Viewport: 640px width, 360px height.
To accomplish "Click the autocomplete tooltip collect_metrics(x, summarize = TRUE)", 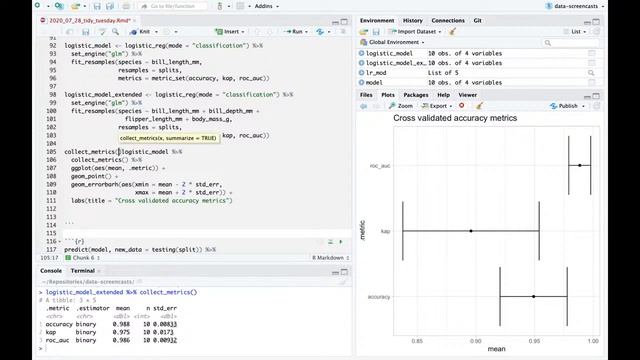I will [x=168, y=138].
